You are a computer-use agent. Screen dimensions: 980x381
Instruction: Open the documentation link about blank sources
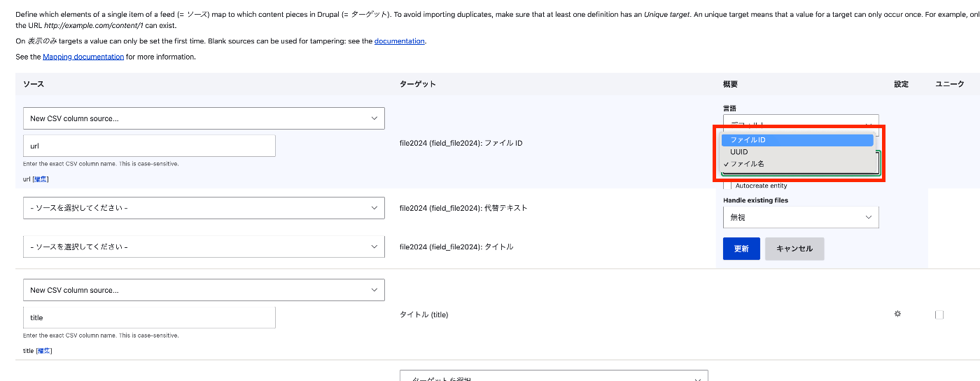(x=400, y=41)
